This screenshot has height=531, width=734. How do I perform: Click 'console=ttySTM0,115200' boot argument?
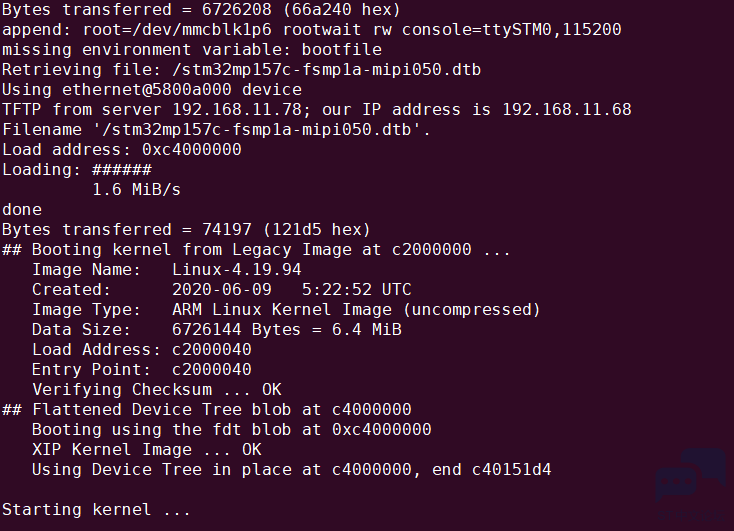pos(512,30)
